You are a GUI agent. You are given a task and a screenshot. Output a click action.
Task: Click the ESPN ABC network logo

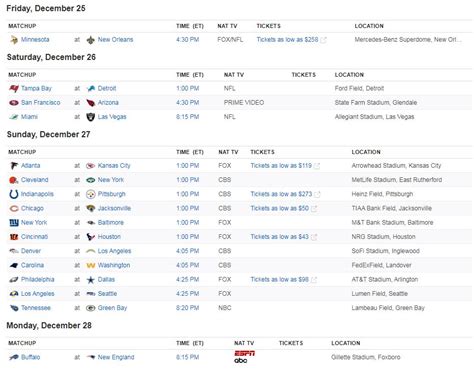pyautogui.click(x=245, y=357)
